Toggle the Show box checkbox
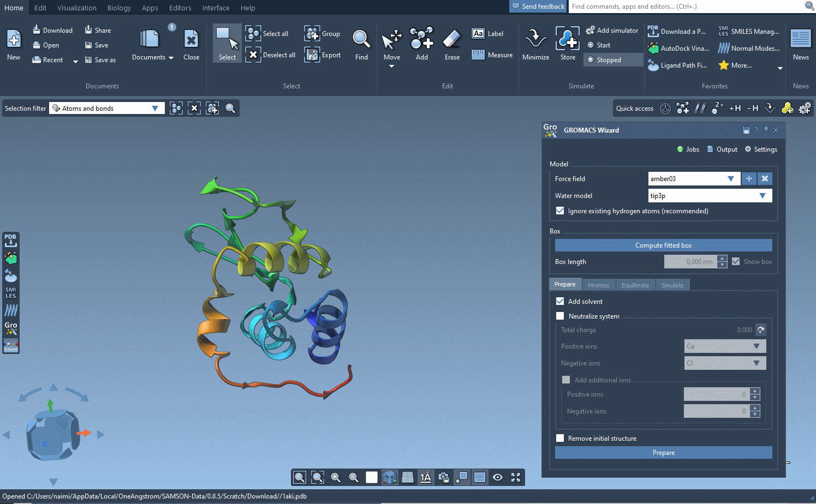Image resolution: width=816 pixels, height=504 pixels. pos(736,262)
